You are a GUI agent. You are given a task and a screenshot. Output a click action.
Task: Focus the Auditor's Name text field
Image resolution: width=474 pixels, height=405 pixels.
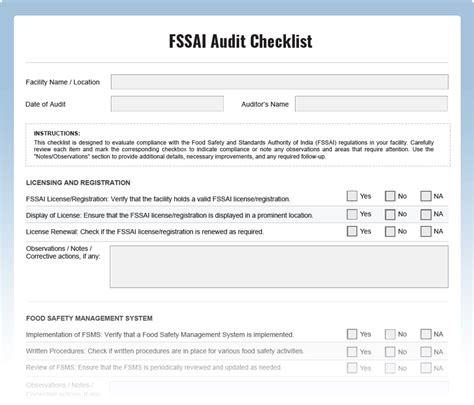point(371,104)
